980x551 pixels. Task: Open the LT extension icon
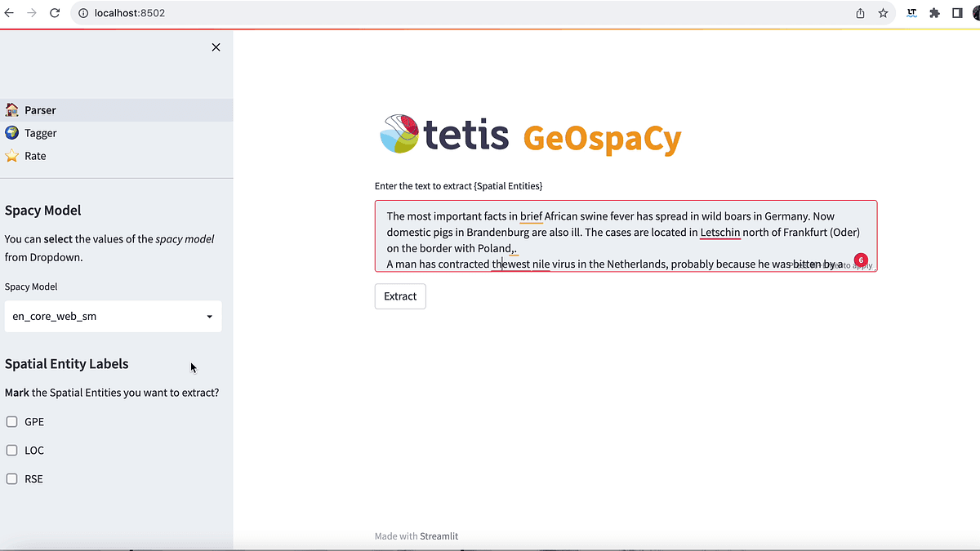click(x=912, y=13)
